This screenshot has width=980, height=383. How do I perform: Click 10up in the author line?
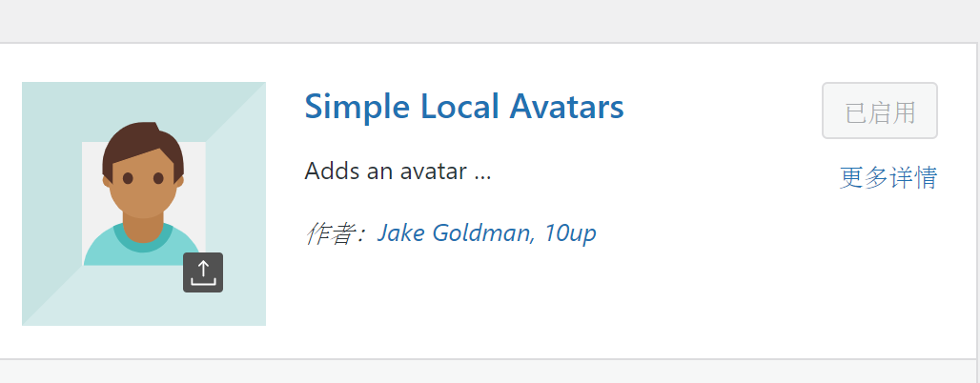(570, 233)
